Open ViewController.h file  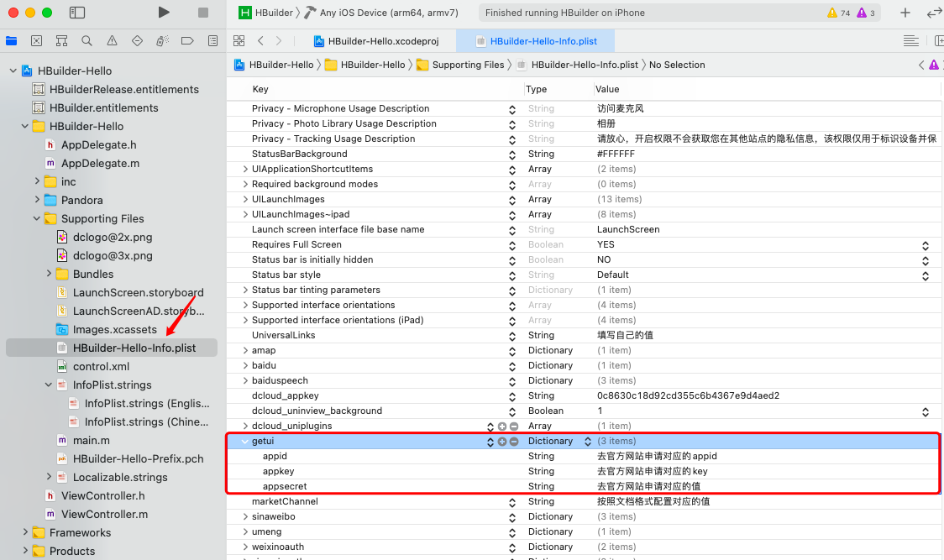[x=103, y=495]
